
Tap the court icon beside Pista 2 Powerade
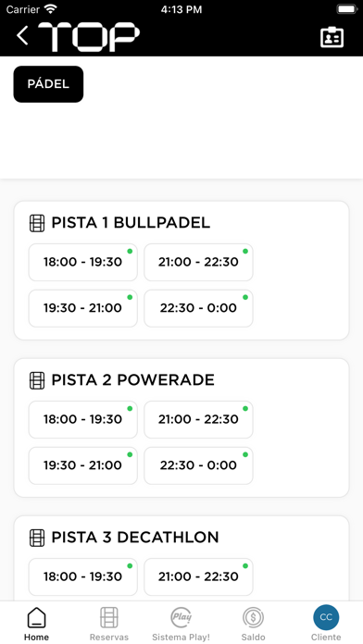tap(37, 380)
